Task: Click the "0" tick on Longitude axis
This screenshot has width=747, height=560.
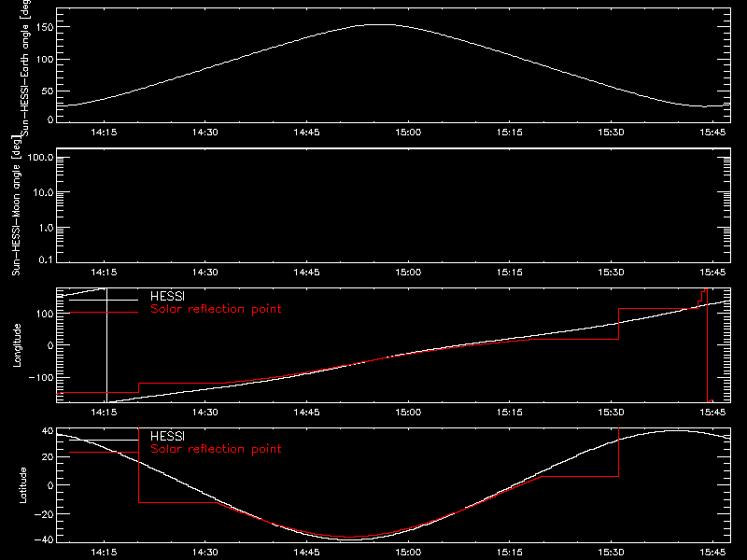Action: pos(50,345)
